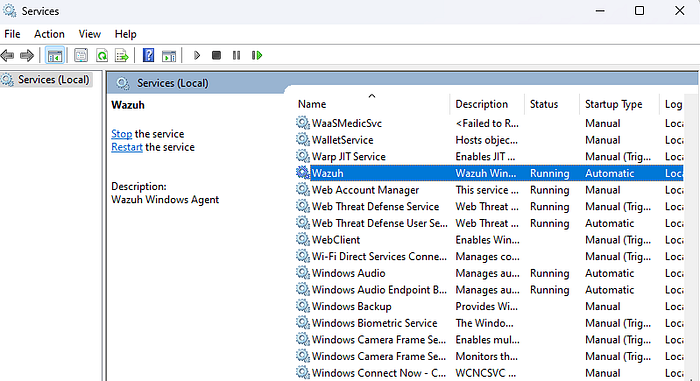
Task: Click the gear icon beside Windows Biometric Service
Action: [303, 322]
